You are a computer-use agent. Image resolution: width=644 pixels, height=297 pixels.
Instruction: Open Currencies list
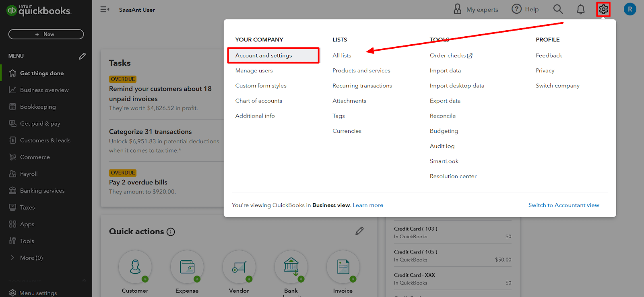click(347, 131)
